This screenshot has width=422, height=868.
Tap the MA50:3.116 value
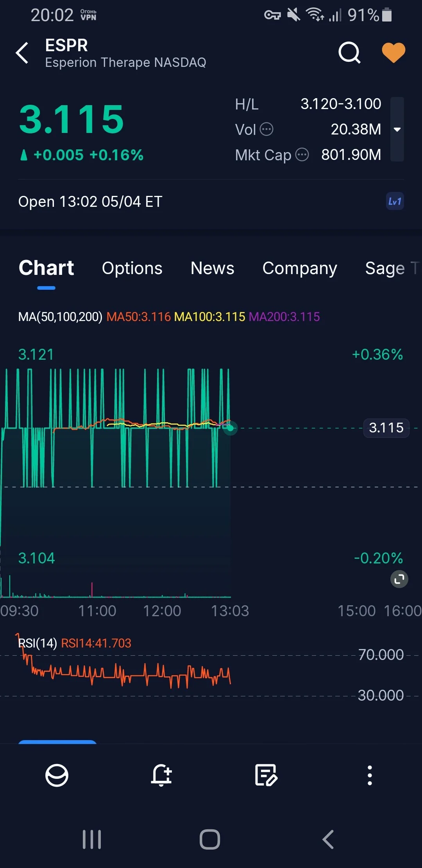click(139, 317)
